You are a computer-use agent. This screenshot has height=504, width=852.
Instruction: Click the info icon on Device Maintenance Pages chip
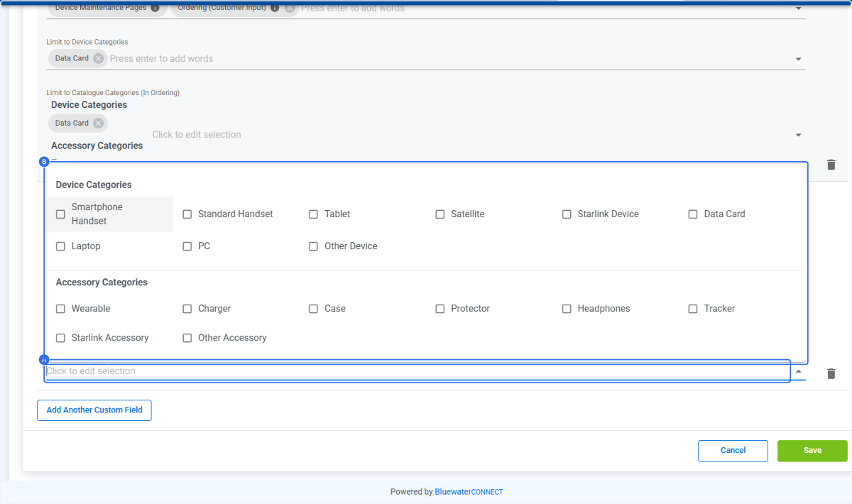(155, 8)
